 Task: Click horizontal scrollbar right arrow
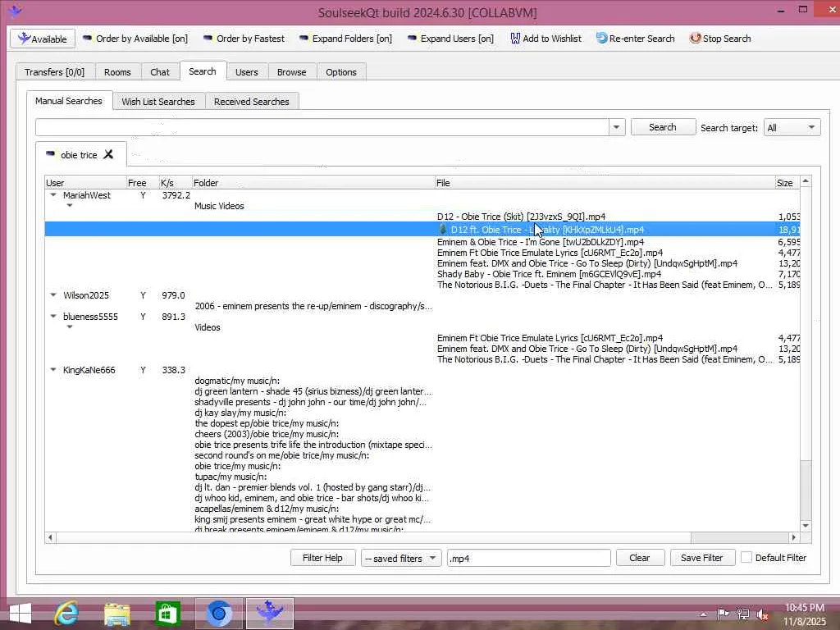[794, 537]
